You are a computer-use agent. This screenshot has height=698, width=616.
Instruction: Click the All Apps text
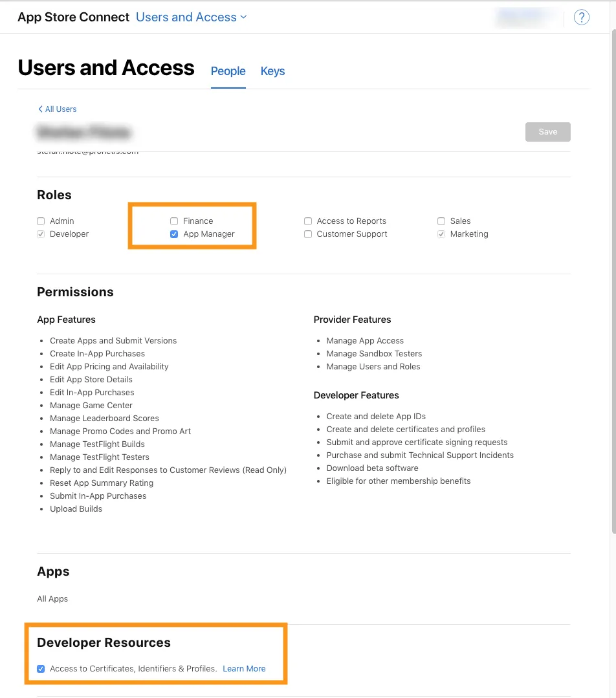point(52,599)
